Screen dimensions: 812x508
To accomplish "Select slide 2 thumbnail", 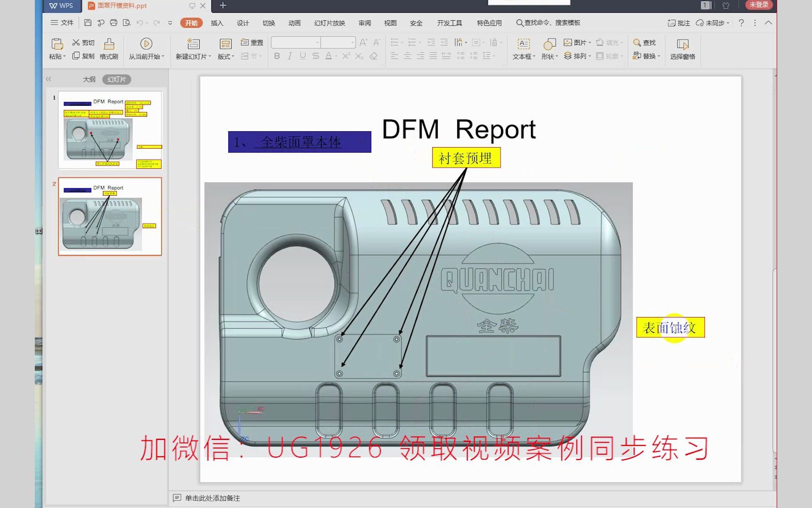I will coord(110,216).
